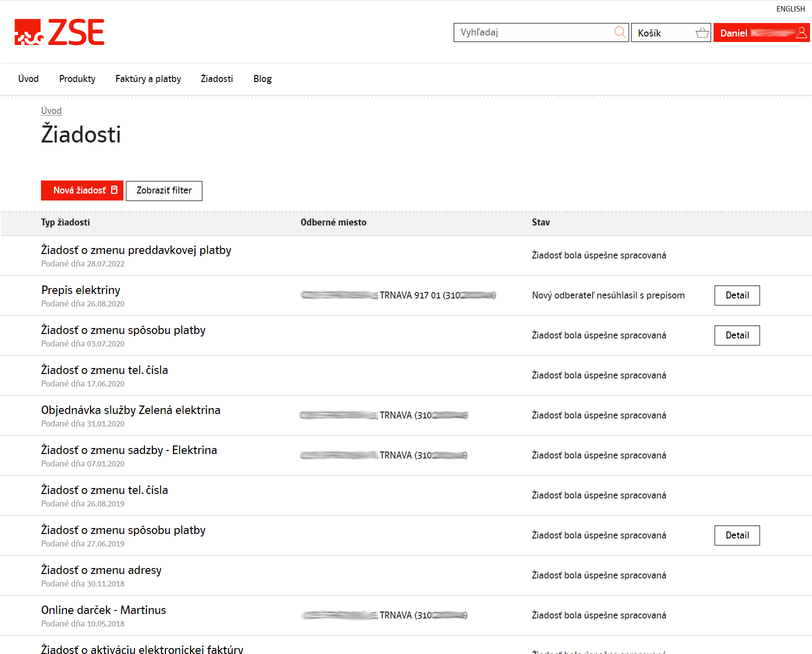
Task: Open the Produkty menu
Action: (77, 79)
